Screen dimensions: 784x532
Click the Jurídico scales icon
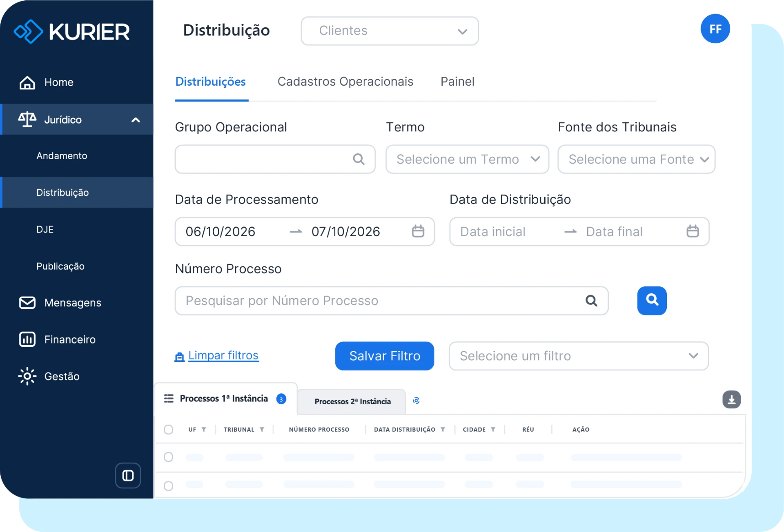coord(27,120)
